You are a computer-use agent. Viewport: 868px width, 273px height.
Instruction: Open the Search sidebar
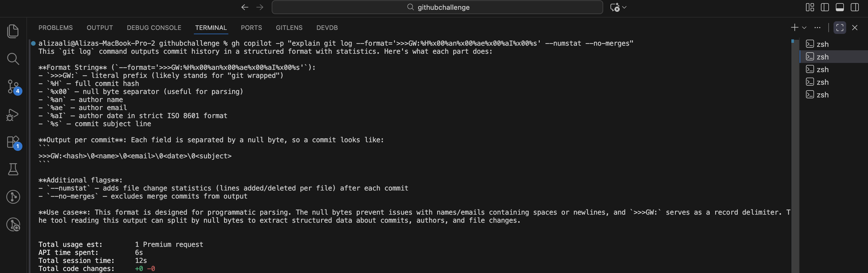[x=13, y=59]
